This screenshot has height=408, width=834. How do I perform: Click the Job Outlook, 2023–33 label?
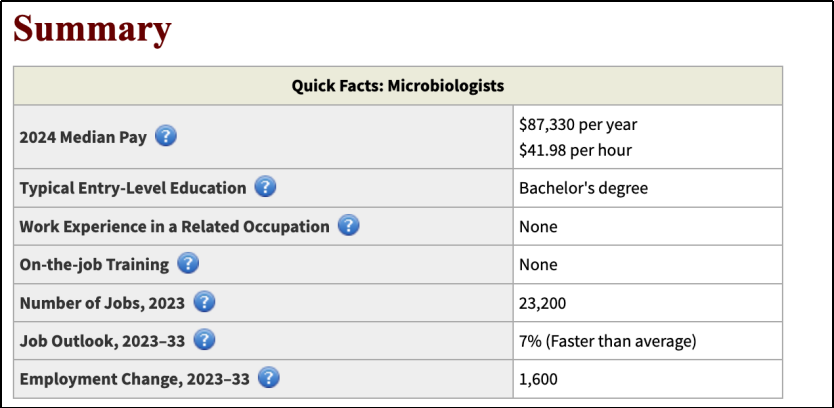click(x=102, y=341)
